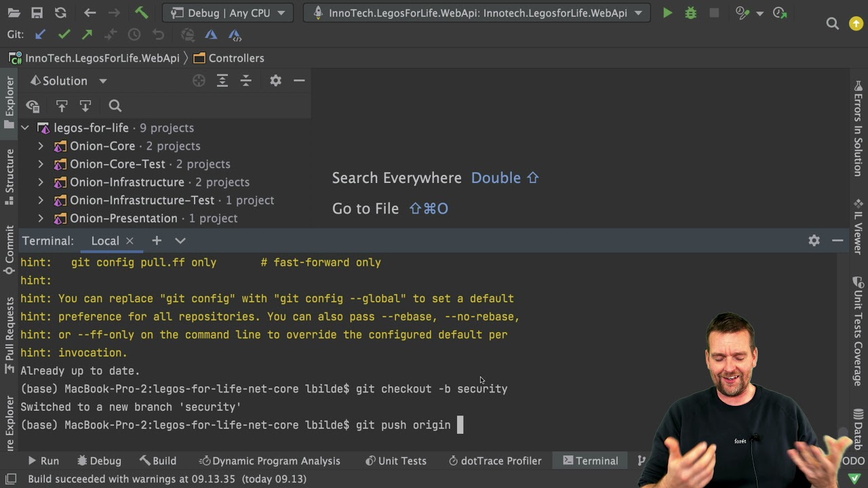
Task: Locate current file with target icon
Action: (199, 81)
